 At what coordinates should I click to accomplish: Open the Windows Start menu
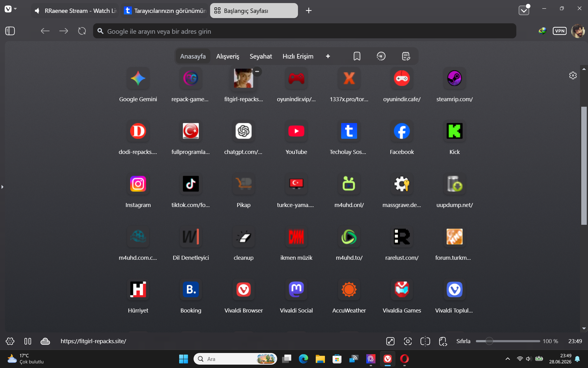[x=183, y=359]
